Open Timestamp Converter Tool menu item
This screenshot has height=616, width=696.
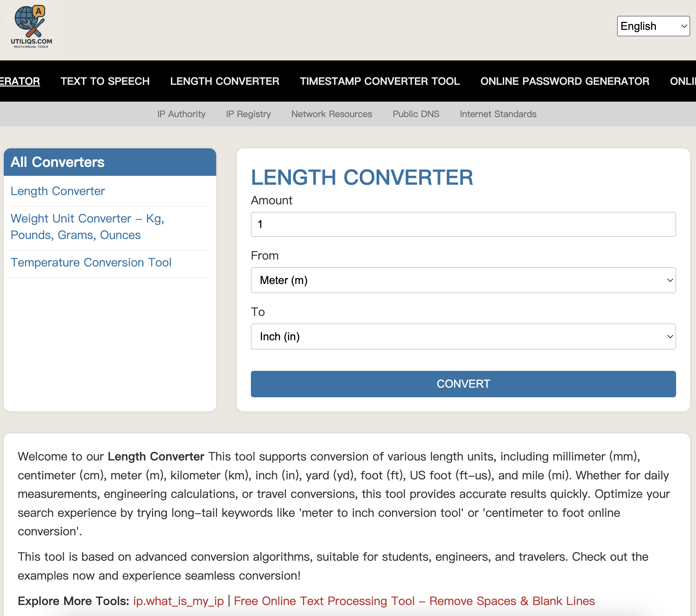coord(380,81)
